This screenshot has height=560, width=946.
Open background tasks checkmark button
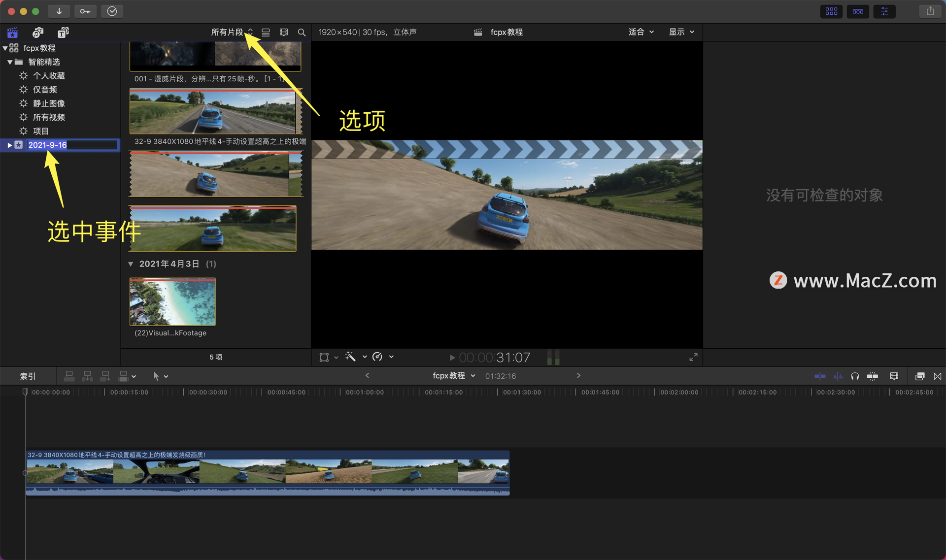(x=112, y=11)
